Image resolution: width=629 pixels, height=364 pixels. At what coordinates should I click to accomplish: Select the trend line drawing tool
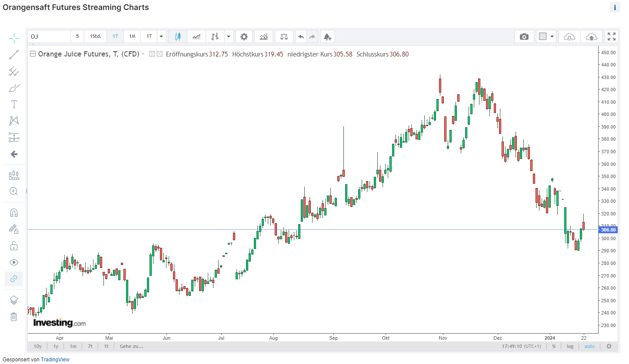pyautogui.click(x=14, y=55)
